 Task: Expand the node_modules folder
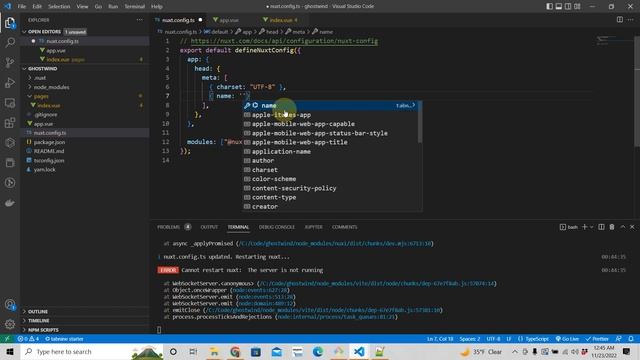[x=51, y=87]
